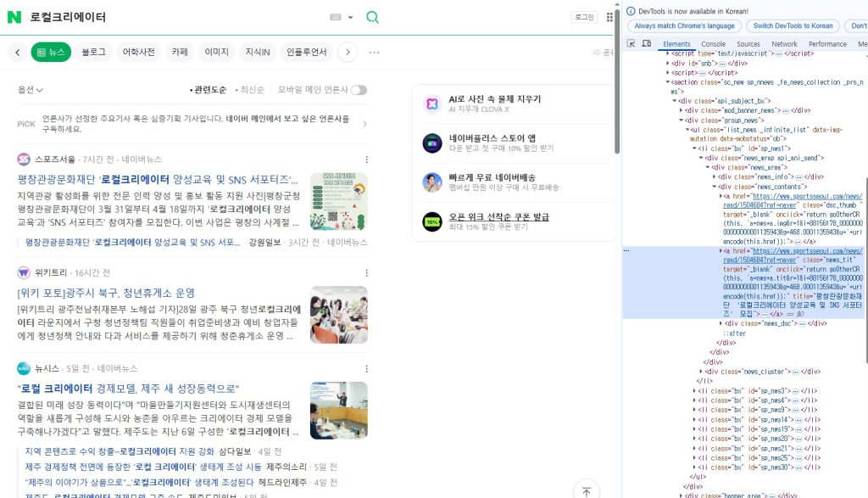The width and height of the screenshot is (868, 498).
Task: Switch to the 블로그 tab
Action: pyautogui.click(x=93, y=52)
